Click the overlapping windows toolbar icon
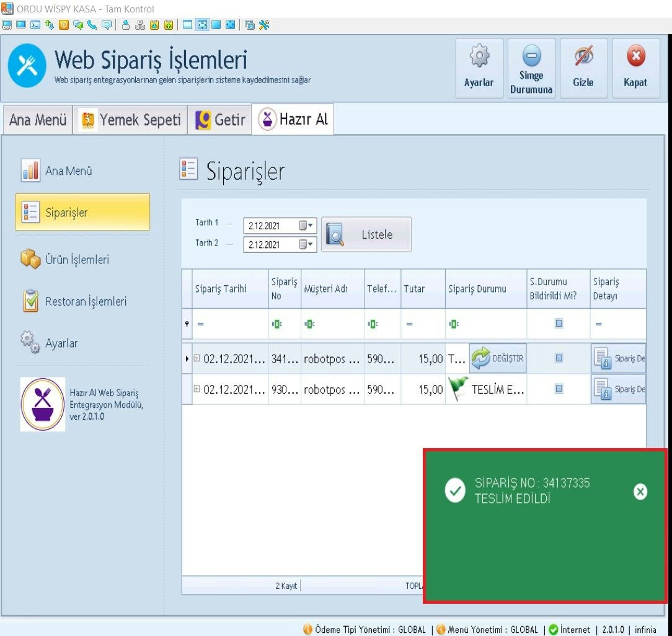 click(x=249, y=25)
